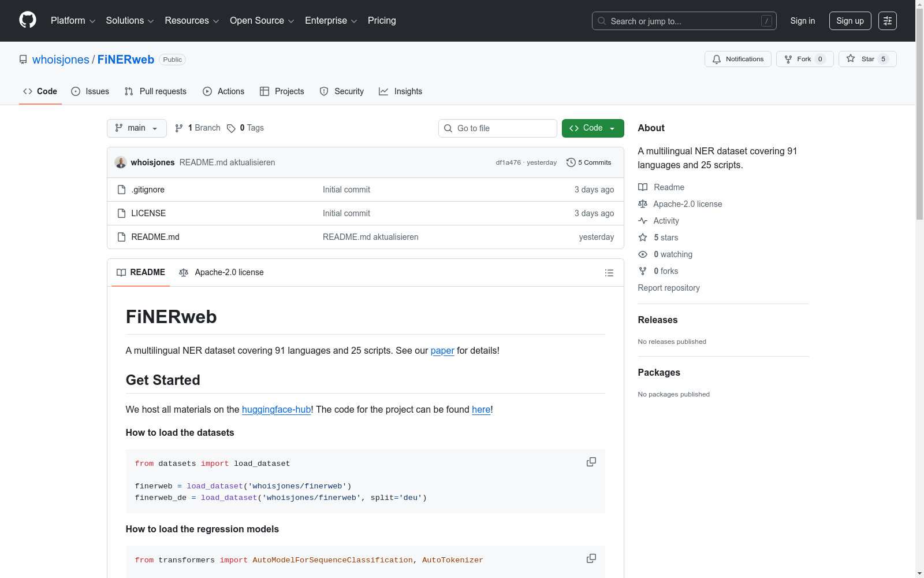Click Report repository

(669, 288)
